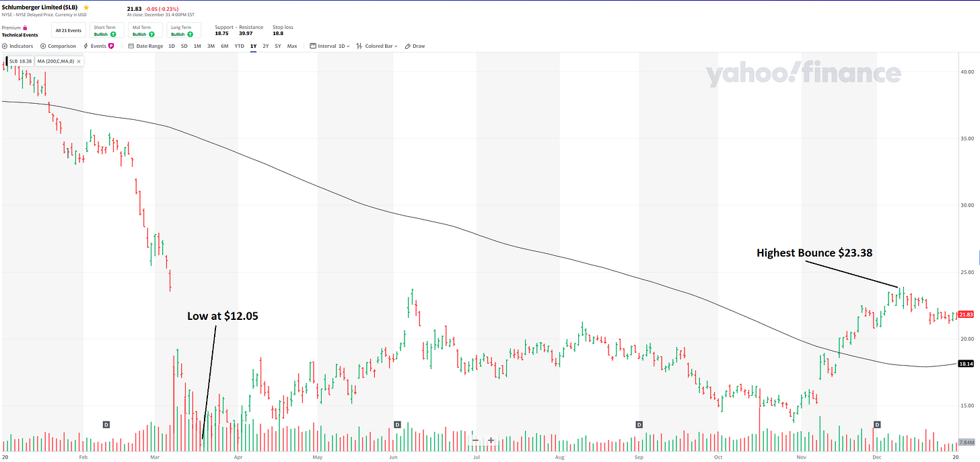Viewport: 980px width, 462px height.
Task: Open the Mid Term Bullish outlook
Action: tap(145, 30)
